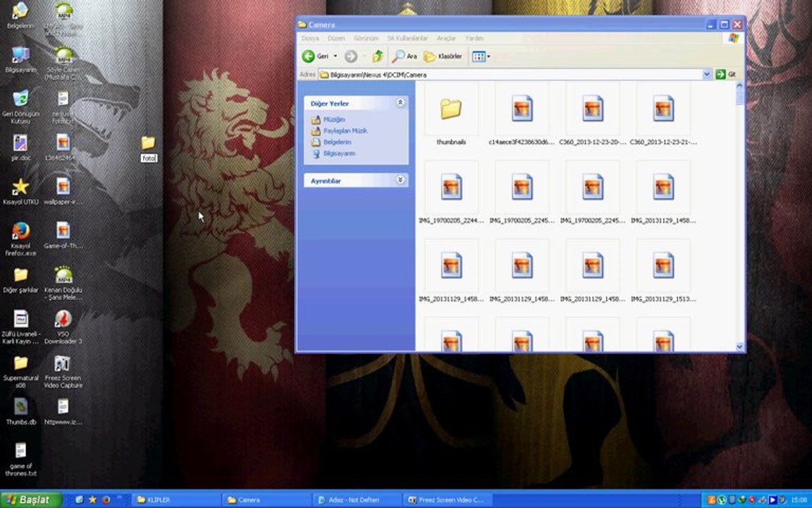The width and height of the screenshot is (812, 508).
Task: Expand the address bar dropdown list
Action: pyautogui.click(x=707, y=75)
